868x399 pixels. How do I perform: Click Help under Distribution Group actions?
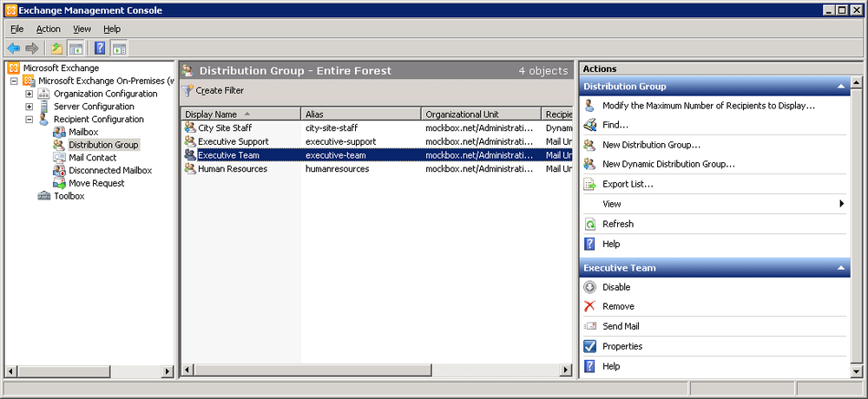tap(611, 244)
